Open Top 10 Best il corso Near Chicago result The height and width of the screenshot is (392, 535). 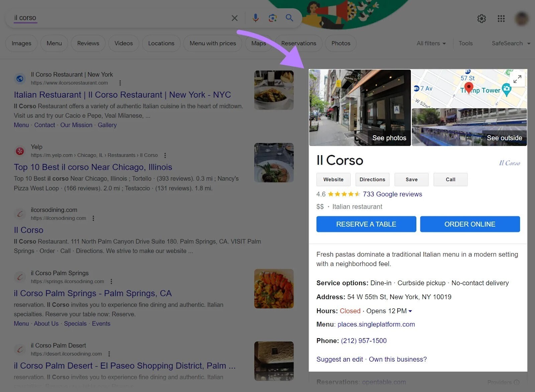[93, 167]
